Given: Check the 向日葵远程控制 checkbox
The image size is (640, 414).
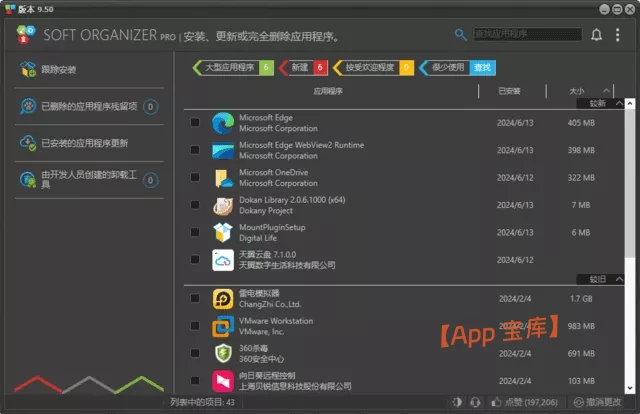Looking at the screenshot, I should click(x=195, y=381).
